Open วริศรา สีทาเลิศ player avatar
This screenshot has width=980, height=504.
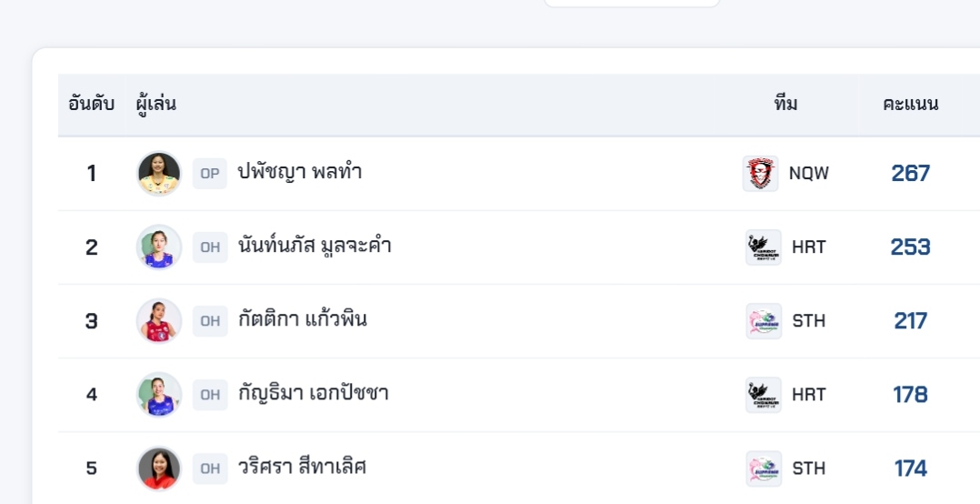pyautogui.click(x=159, y=469)
